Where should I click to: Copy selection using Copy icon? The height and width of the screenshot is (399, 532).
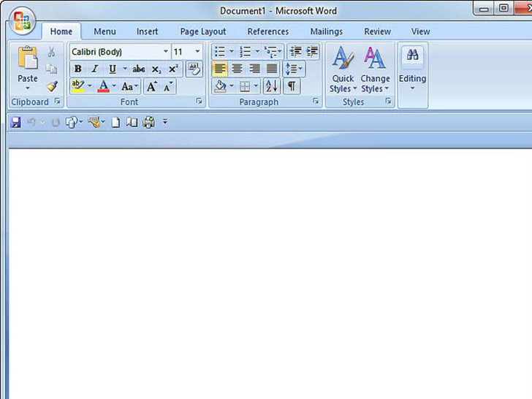(x=51, y=69)
